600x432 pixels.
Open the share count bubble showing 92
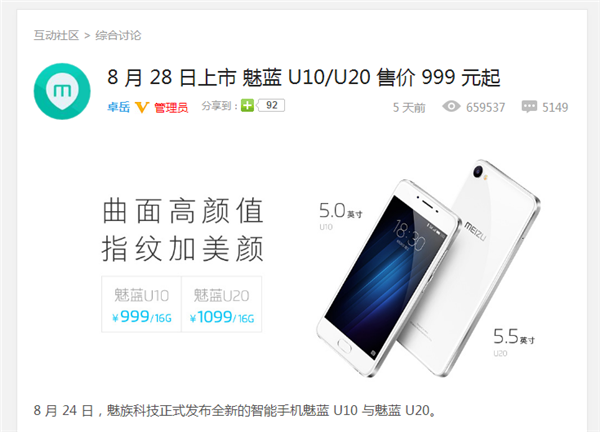point(271,105)
